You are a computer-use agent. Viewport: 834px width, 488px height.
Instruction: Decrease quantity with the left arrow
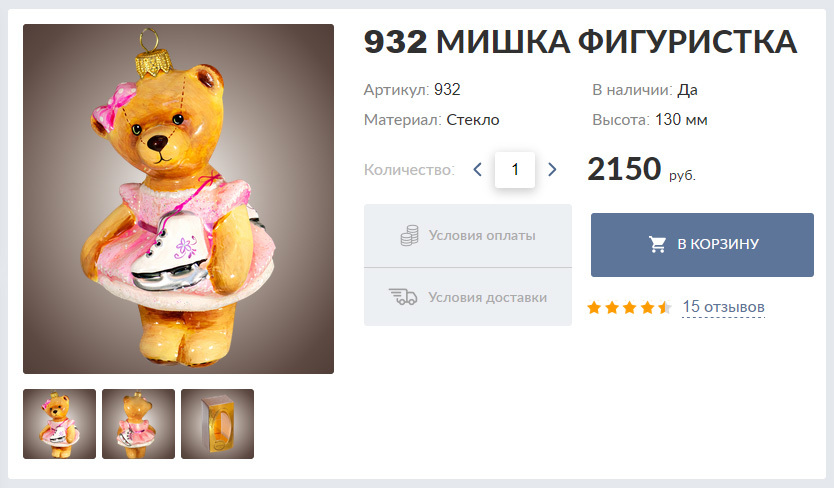pos(477,170)
